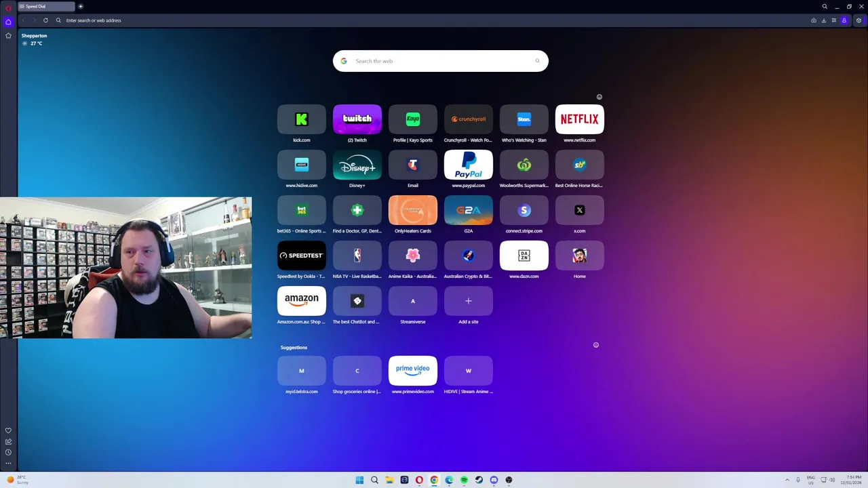Open the primevideo.com suggestion
868x488 pixels.
[x=413, y=371]
